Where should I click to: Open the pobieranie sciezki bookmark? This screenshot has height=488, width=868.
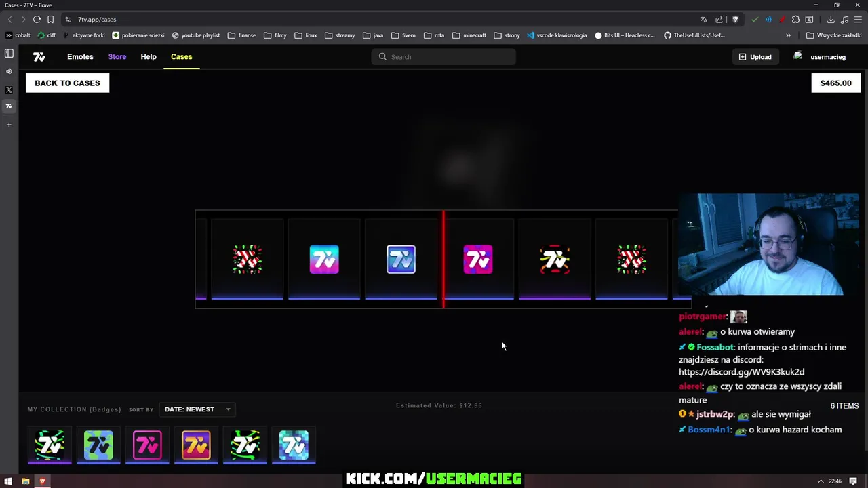(x=138, y=35)
